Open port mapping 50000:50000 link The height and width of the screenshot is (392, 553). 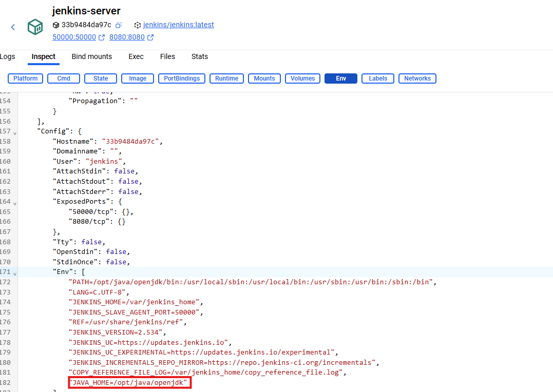tap(74, 37)
